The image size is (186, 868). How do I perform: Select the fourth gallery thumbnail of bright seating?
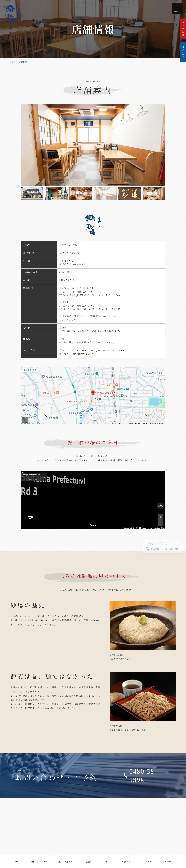105,194
